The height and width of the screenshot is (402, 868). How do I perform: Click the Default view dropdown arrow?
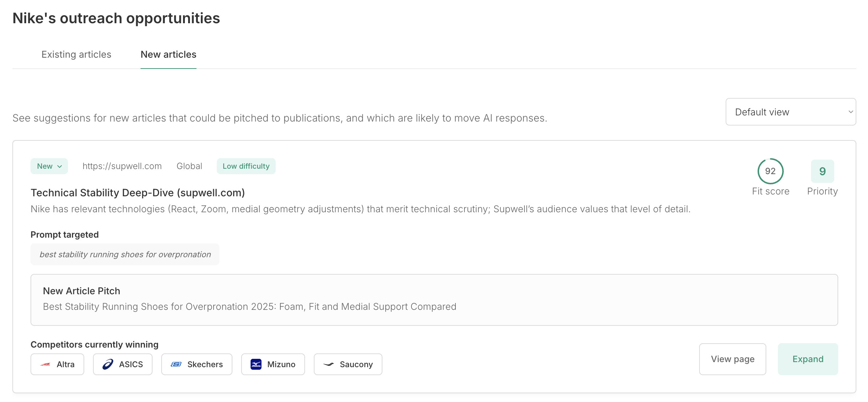[x=850, y=112]
